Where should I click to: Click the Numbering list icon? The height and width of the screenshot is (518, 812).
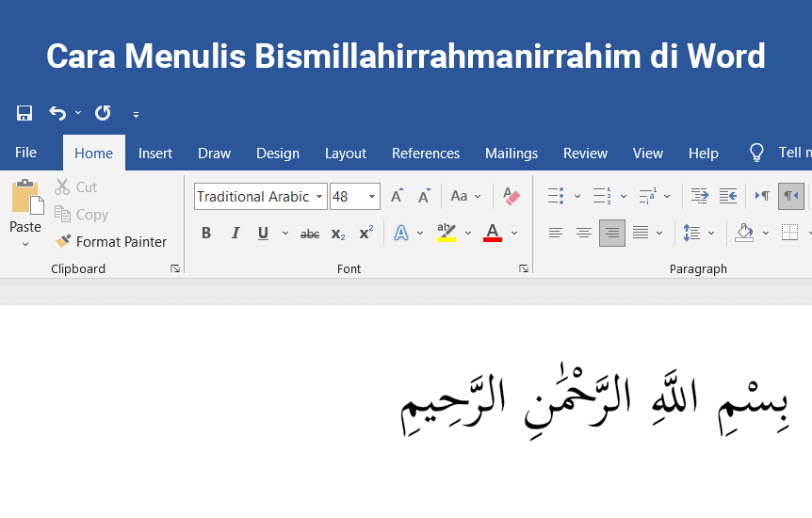[602, 196]
